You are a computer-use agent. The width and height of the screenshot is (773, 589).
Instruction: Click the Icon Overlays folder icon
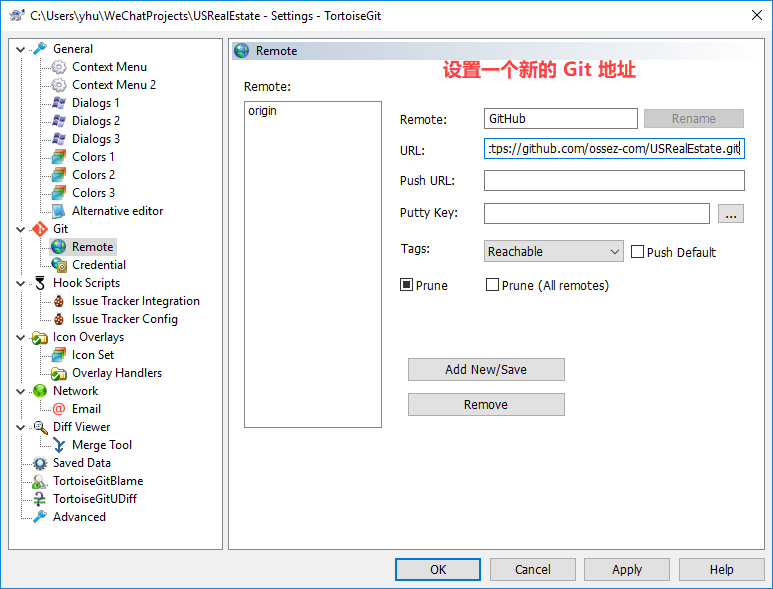39,337
